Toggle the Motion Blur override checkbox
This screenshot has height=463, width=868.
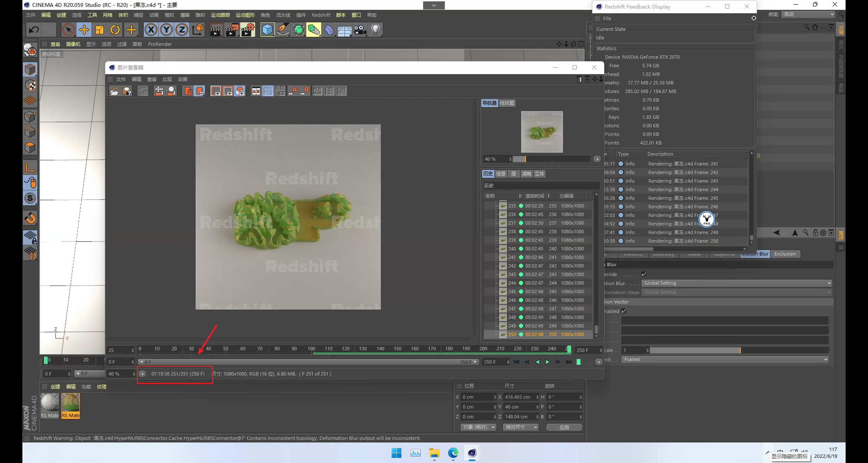(644, 274)
